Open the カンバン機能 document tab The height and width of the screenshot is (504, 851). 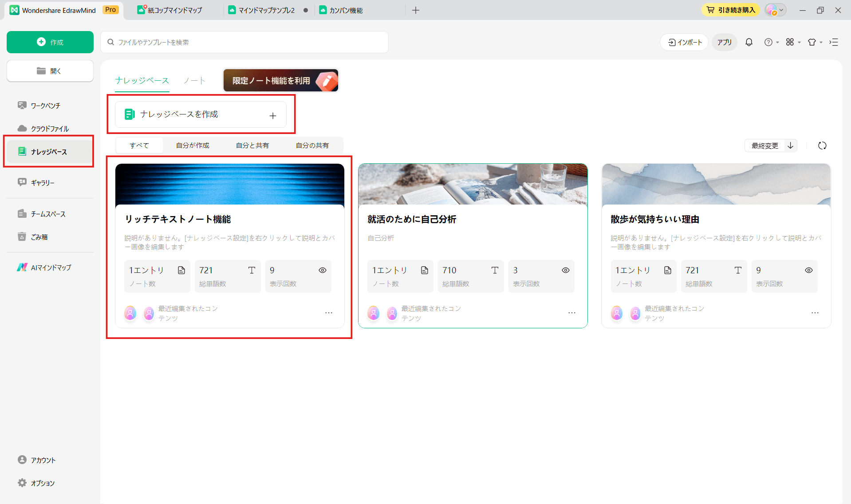click(346, 10)
